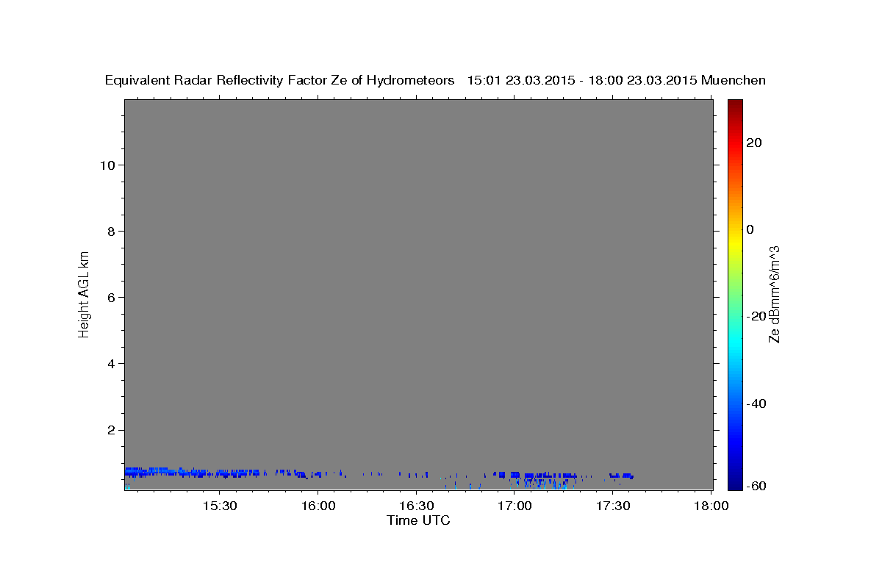Click the colorbar tick label '20'

(x=753, y=143)
